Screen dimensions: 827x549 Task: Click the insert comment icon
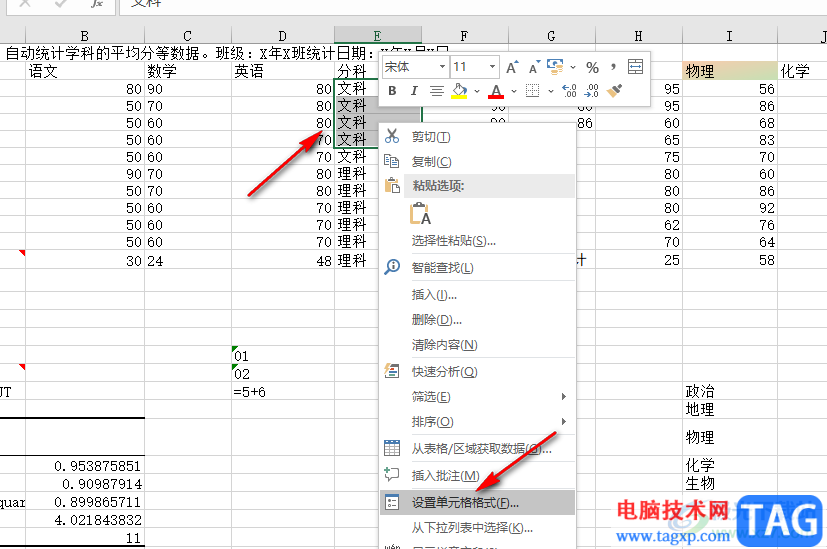point(392,474)
